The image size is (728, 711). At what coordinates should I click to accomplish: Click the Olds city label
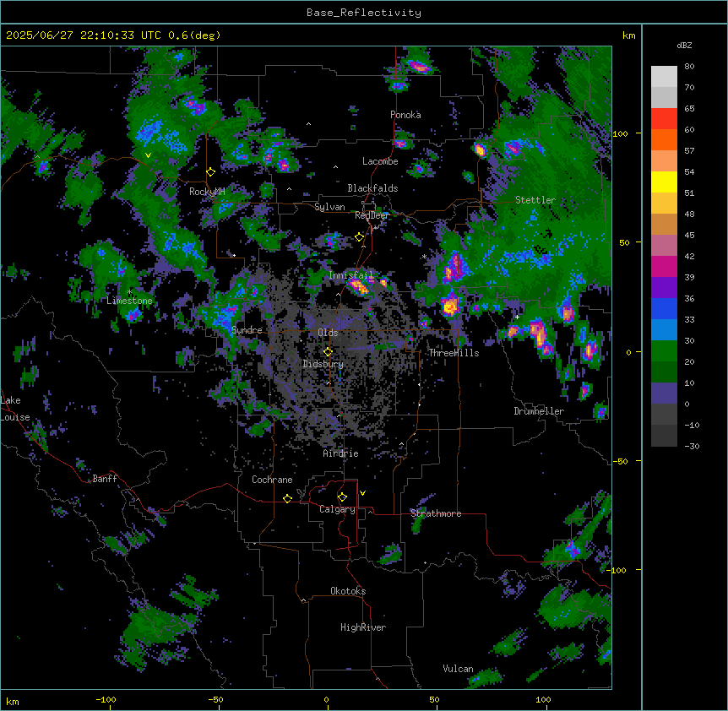[x=328, y=333]
